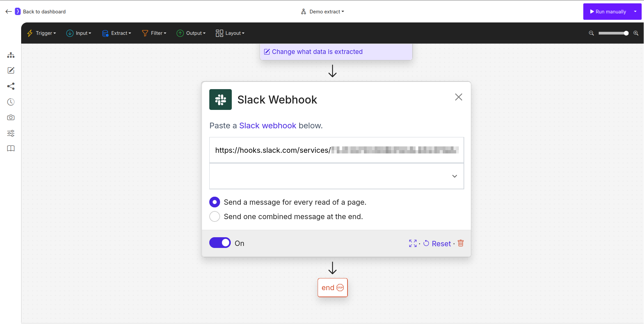
Task: Follow the Slack webhook hyperlink
Action: tap(268, 125)
